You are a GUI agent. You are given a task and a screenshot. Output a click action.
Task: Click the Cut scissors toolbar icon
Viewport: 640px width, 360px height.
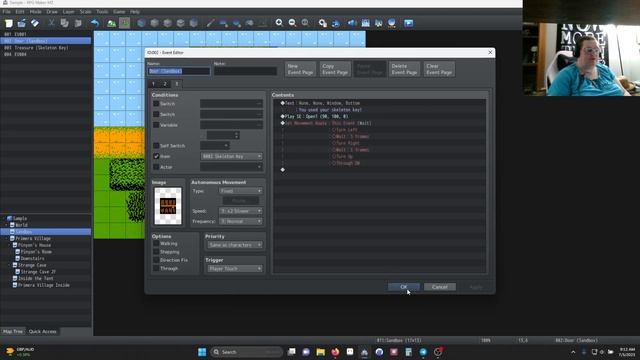[x=51, y=23]
